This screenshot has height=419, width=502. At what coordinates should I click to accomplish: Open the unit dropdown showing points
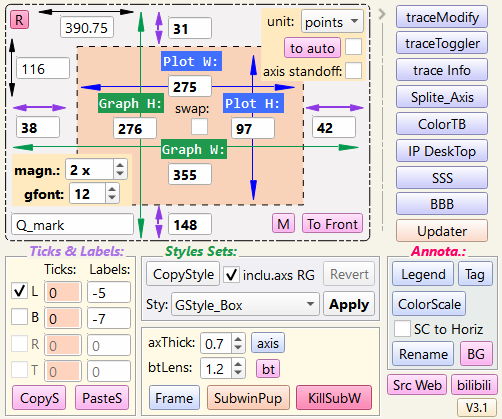click(332, 22)
